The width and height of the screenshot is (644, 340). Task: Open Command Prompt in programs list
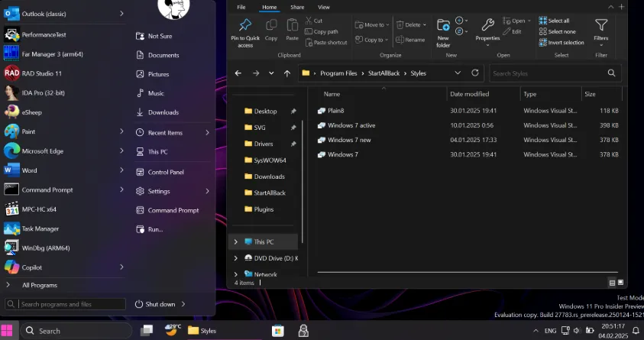click(x=63, y=189)
